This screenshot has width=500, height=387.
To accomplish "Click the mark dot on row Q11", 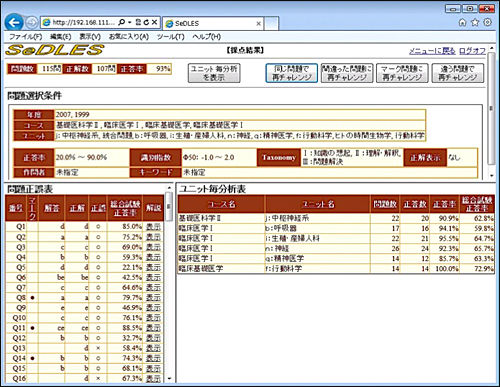I will (x=32, y=328).
